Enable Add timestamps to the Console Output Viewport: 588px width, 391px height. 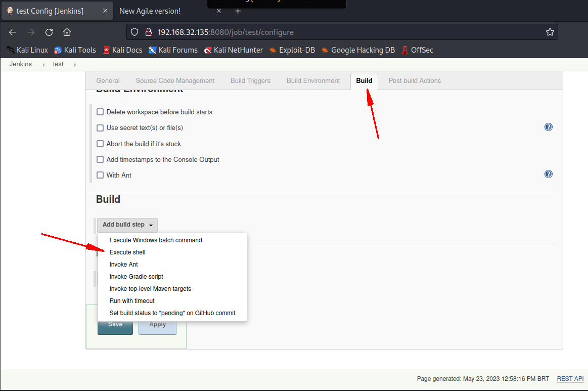pyautogui.click(x=100, y=159)
